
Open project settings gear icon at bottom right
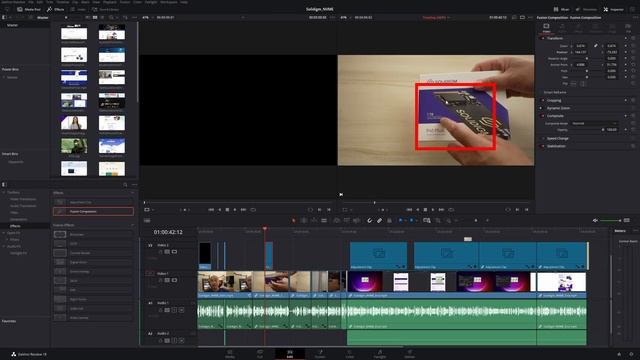point(631,354)
